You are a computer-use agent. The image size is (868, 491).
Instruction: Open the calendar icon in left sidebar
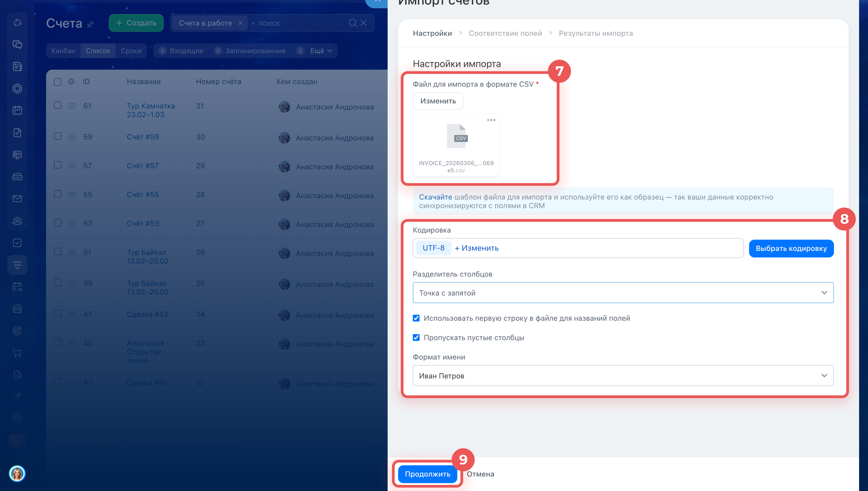click(x=17, y=110)
